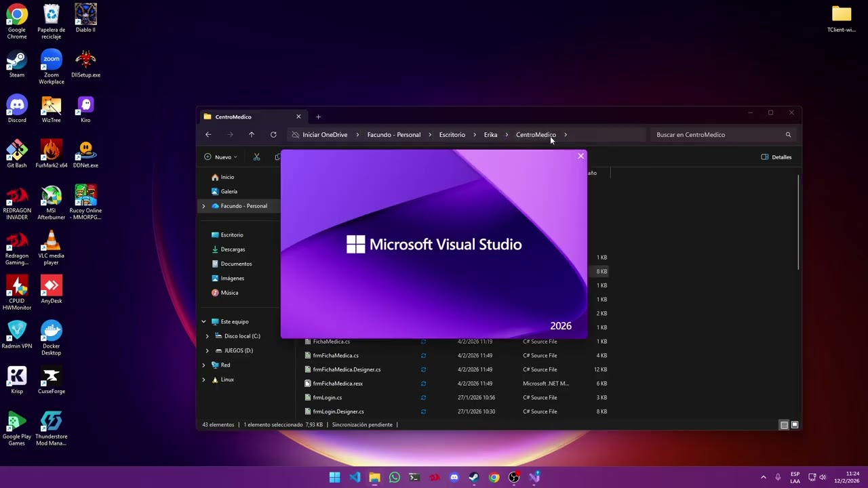This screenshot has height=488, width=868.
Task: Click the search magnifier icon in Explorer
Action: coord(788,135)
